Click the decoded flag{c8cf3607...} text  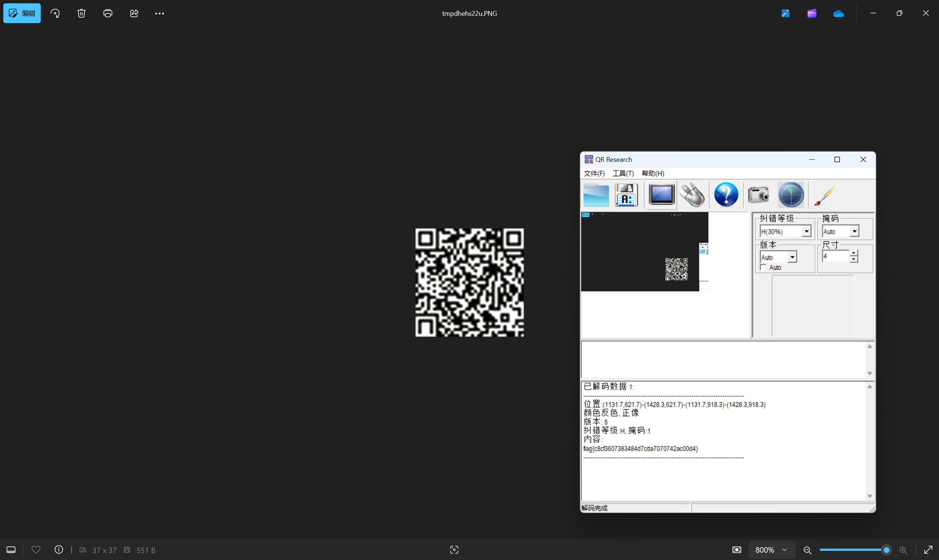coord(641,449)
